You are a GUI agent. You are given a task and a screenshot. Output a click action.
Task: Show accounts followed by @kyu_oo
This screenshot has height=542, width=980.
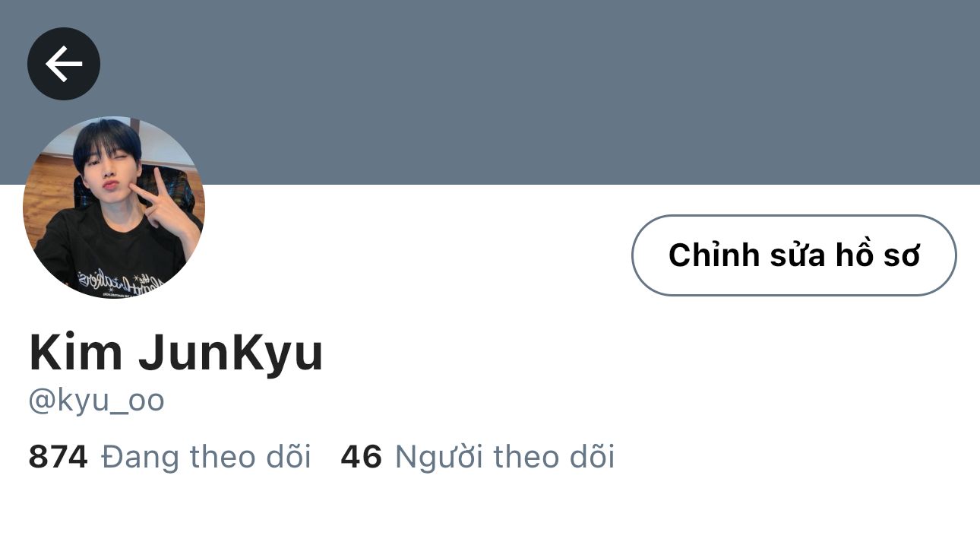point(170,457)
